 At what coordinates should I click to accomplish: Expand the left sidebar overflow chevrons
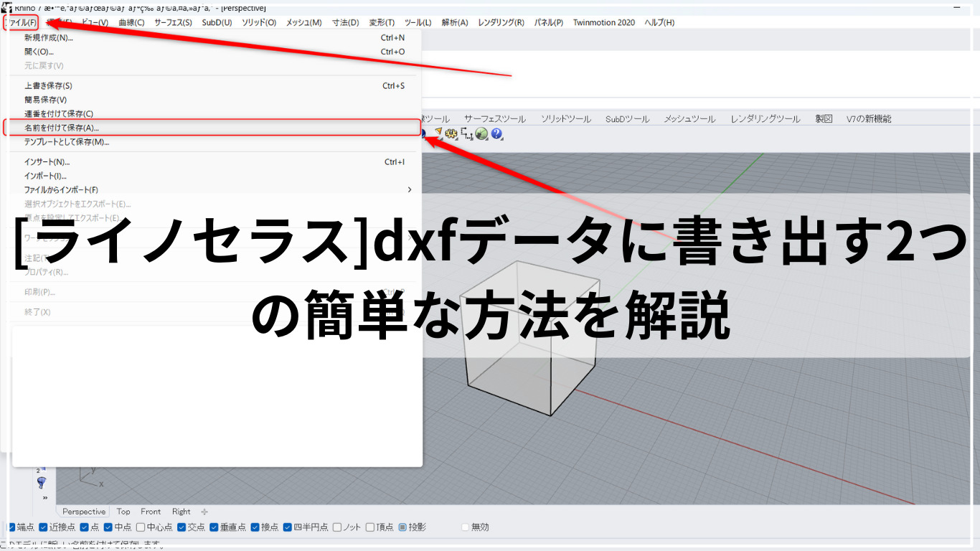pos(44,497)
